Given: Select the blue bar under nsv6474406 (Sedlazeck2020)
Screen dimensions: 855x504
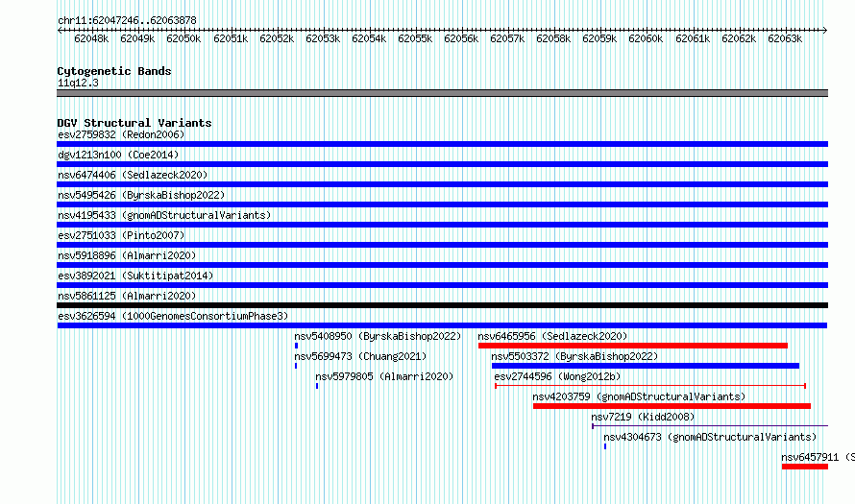Looking at the screenshot, I should click(442, 184).
